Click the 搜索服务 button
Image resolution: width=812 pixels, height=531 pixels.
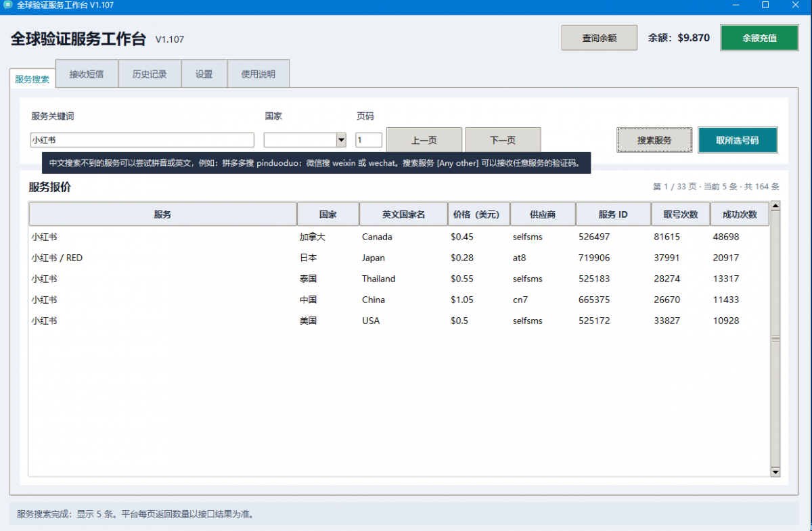(x=654, y=140)
